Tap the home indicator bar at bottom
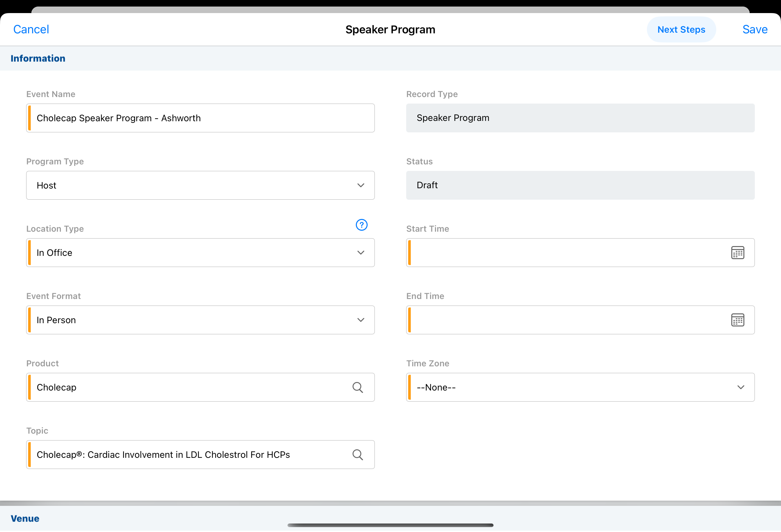Image resolution: width=781 pixels, height=532 pixels. (x=390, y=525)
